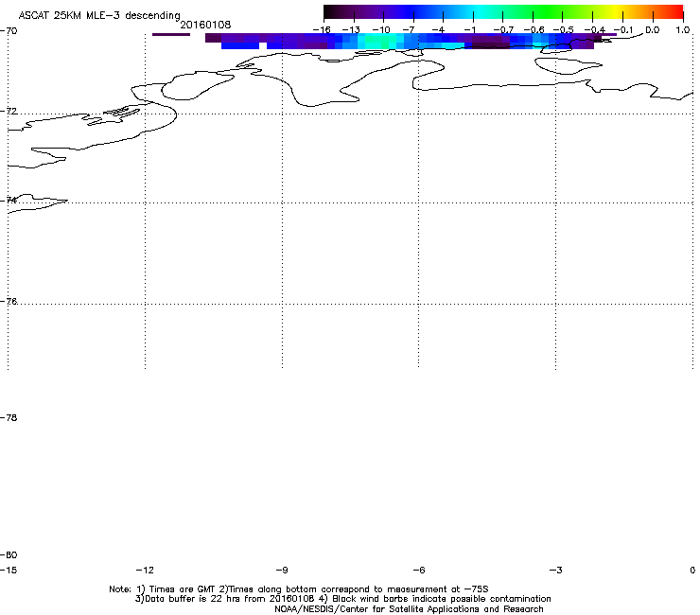700x615 pixels.
Task: Pick the -0.4 color scale label
Action: coord(595,30)
